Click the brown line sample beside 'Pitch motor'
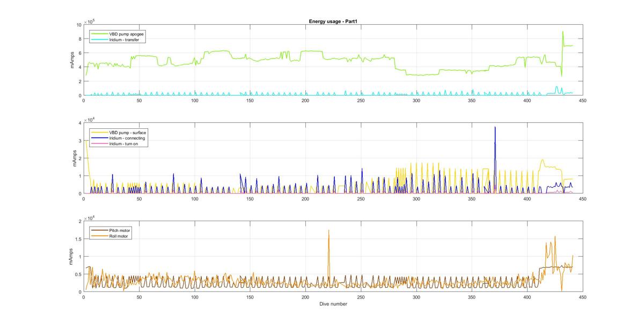This screenshot has width=644, height=328. tap(99, 230)
